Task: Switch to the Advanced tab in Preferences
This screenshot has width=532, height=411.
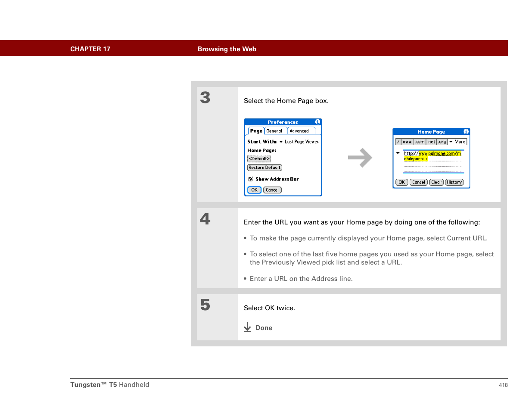Action: (x=301, y=131)
